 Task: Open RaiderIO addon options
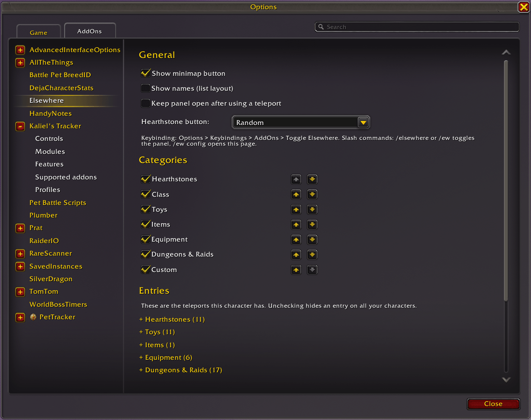[44, 241]
